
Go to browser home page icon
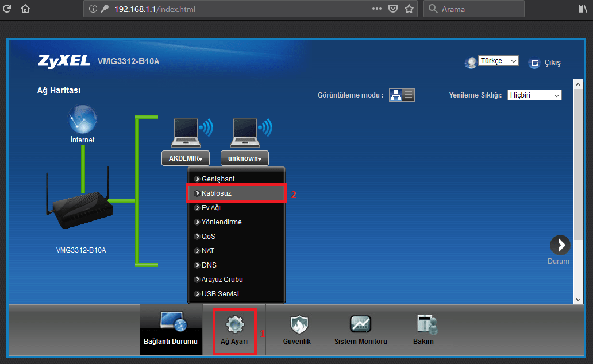point(25,9)
